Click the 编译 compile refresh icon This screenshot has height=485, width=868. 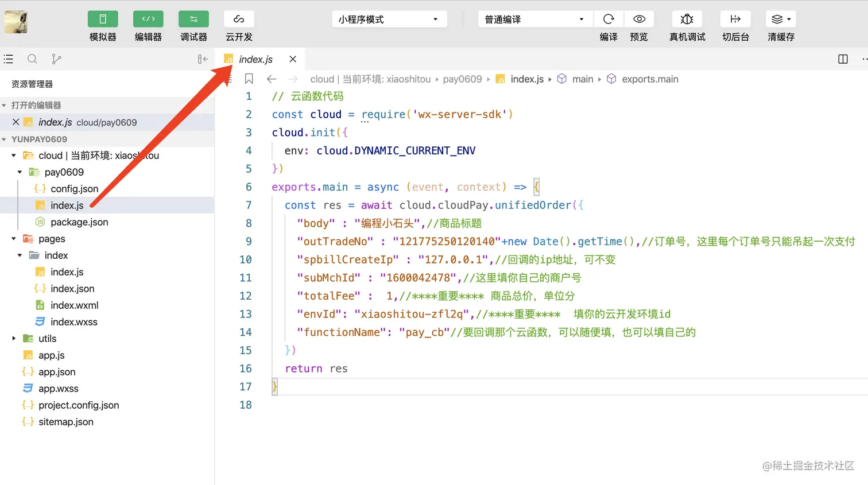click(x=609, y=20)
